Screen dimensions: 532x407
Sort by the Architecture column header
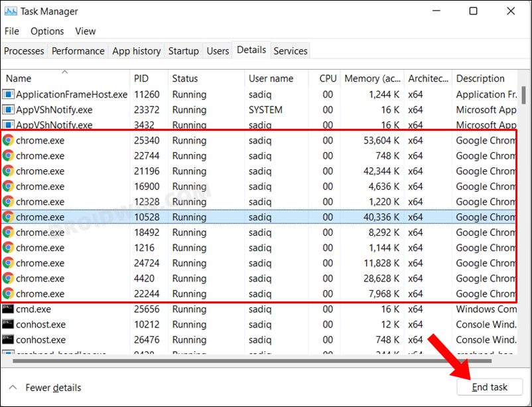[428, 78]
